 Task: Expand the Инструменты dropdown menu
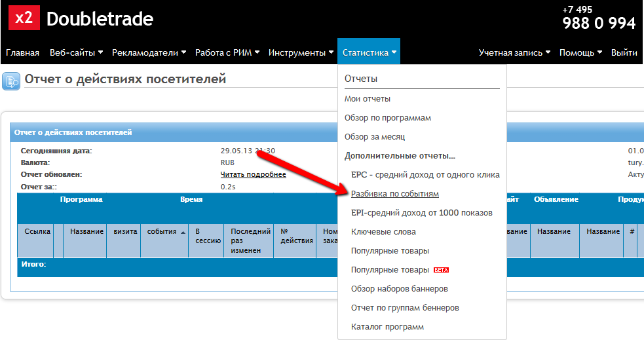point(301,52)
